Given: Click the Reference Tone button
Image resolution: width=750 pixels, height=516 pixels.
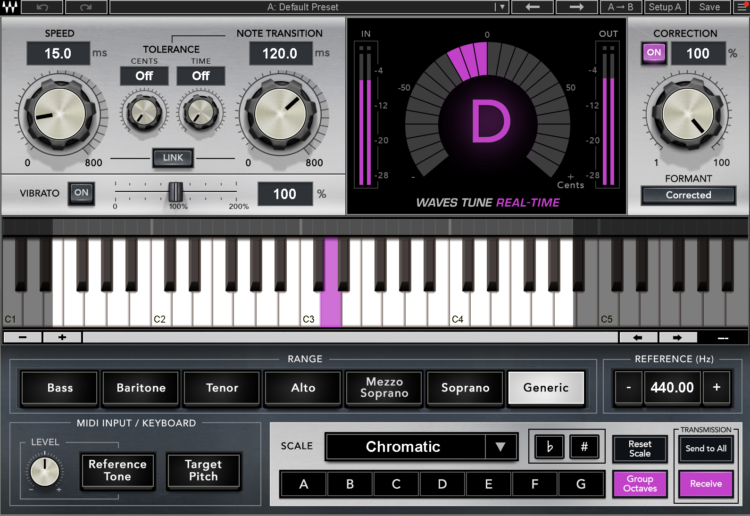Looking at the screenshot, I should coord(117,471).
